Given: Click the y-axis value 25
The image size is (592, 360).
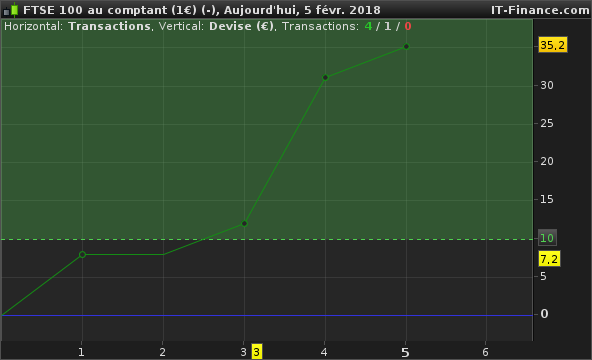Looking at the screenshot, I should 547,123.
